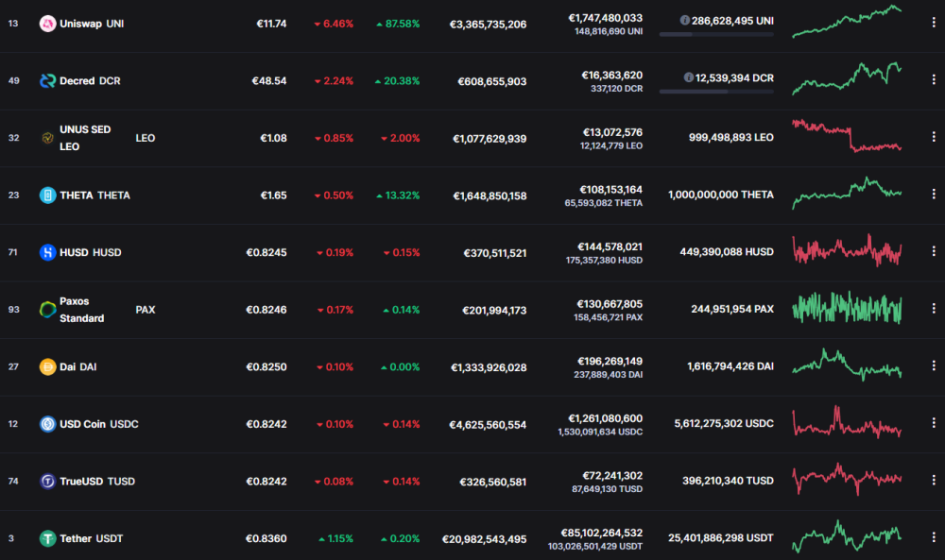Click the USD Coin logo

(47, 424)
